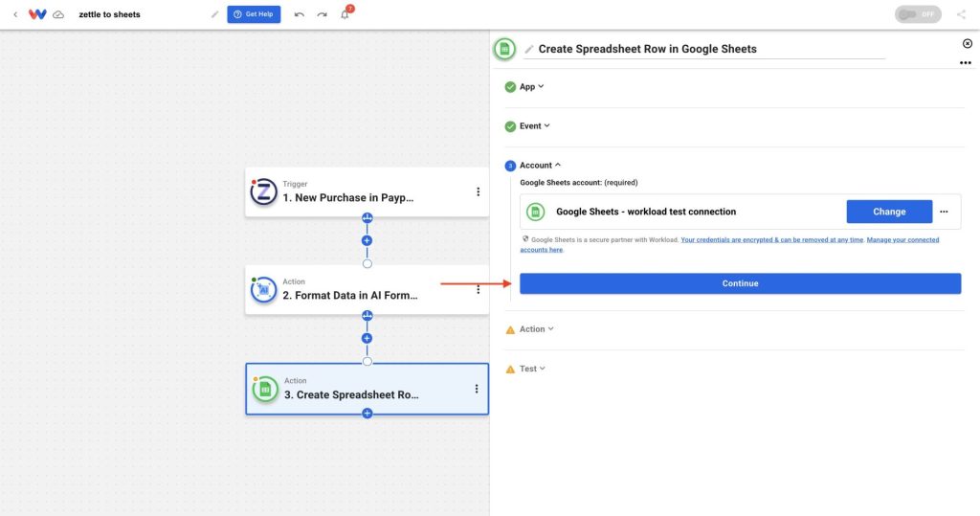Click the Change account button
Screen dimensions: 980x516
889,212
